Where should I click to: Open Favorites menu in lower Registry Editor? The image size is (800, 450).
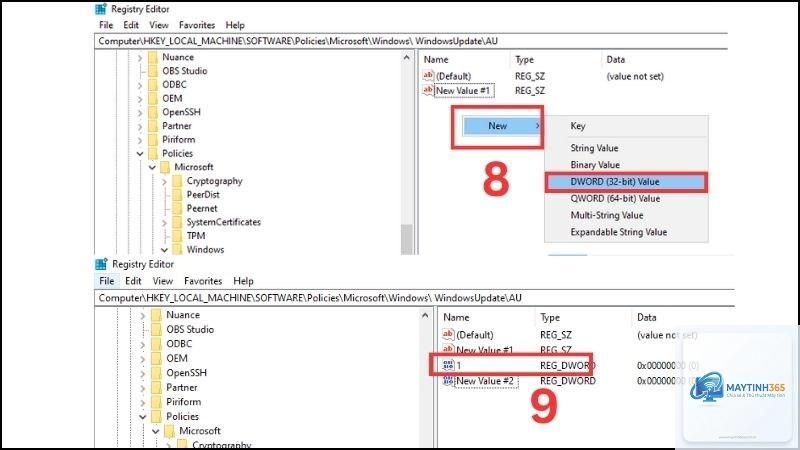[203, 281]
